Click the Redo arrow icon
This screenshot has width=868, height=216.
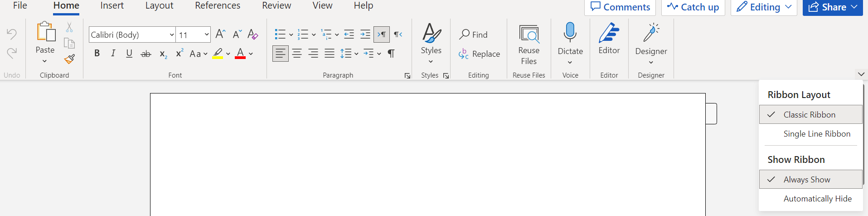(12, 53)
